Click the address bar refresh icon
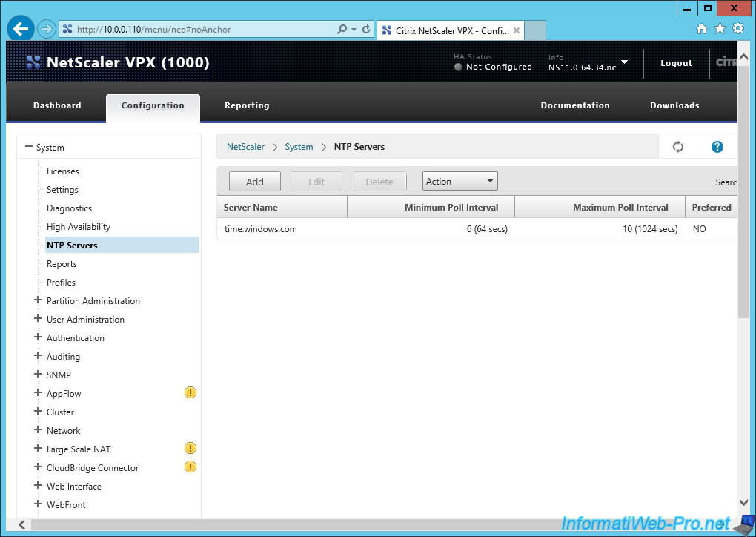Viewport: 756px width, 537px height. click(366, 30)
